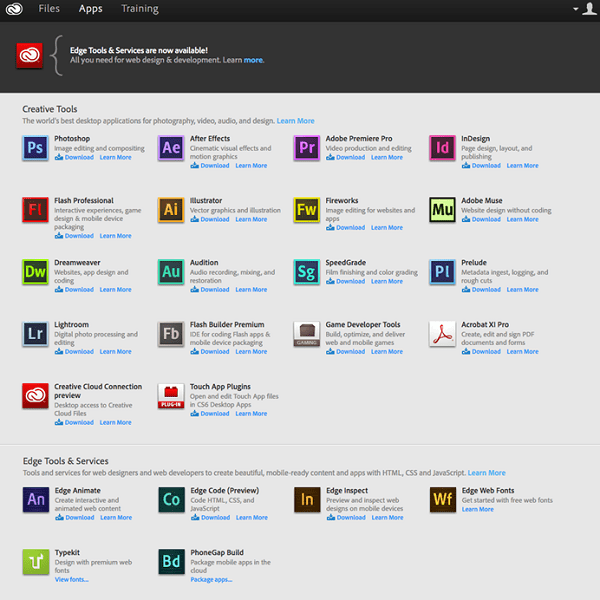Open the Training tab
Screen dimensions: 600x600
click(140, 8)
